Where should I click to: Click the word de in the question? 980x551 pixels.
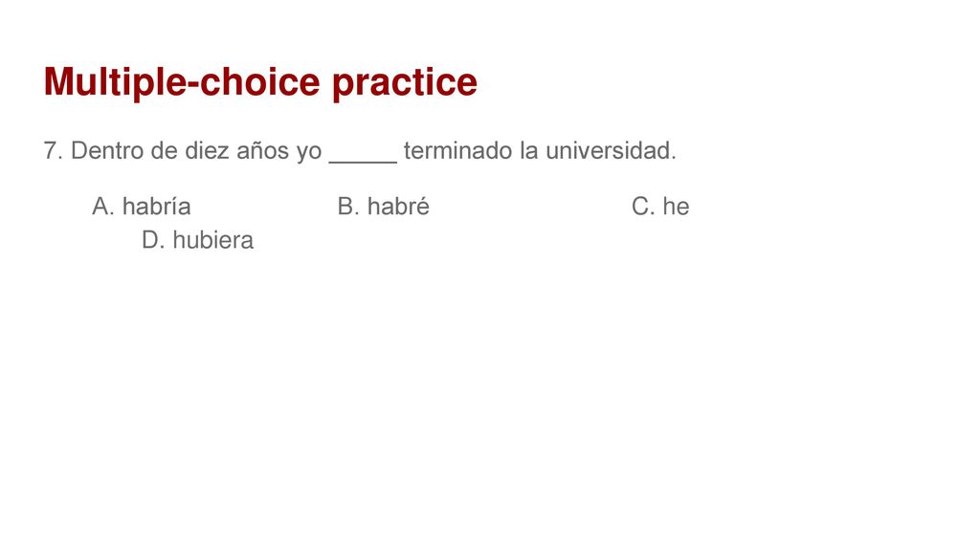(164, 150)
